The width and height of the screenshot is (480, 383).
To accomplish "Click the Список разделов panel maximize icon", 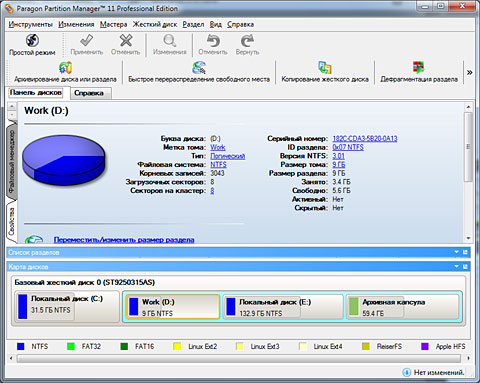I will (x=465, y=252).
